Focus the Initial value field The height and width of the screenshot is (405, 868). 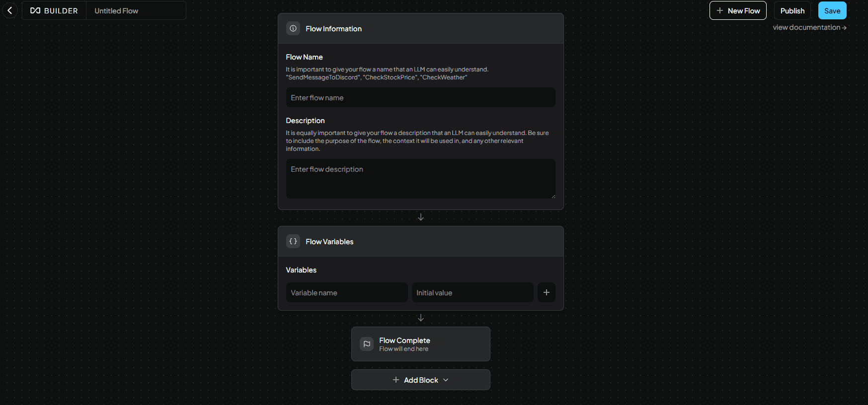coord(472,293)
